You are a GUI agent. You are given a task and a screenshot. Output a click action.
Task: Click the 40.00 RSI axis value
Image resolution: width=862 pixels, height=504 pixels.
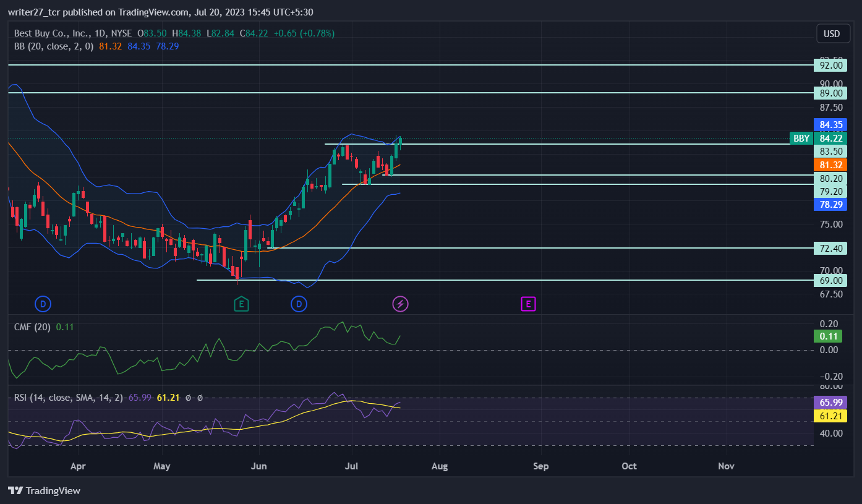pyautogui.click(x=831, y=433)
